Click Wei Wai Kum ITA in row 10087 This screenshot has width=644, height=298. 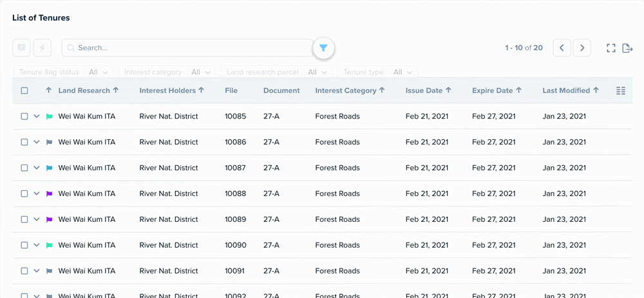click(x=87, y=168)
